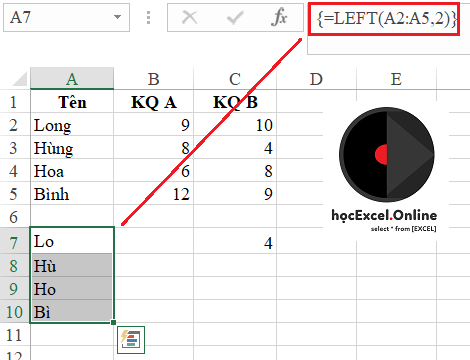Click the Cancel (X) formula bar icon
Screen dimensions: 470x360
189,17
